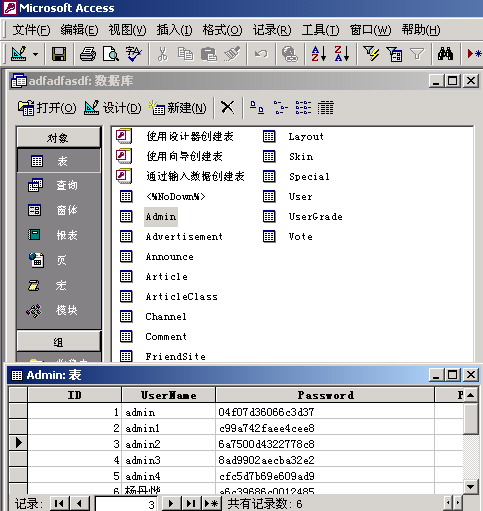Select the UserGrade table

point(315,217)
